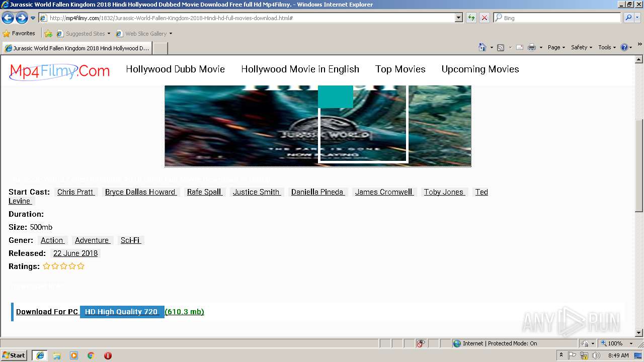Open James Cromwell cast link

[x=384, y=192]
